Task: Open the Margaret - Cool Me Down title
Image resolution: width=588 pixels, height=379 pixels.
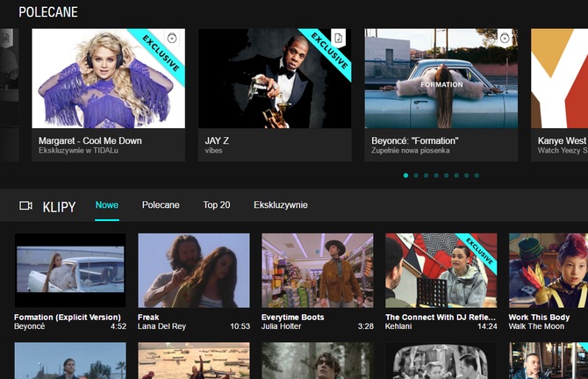Action: [x=90, y=140]
